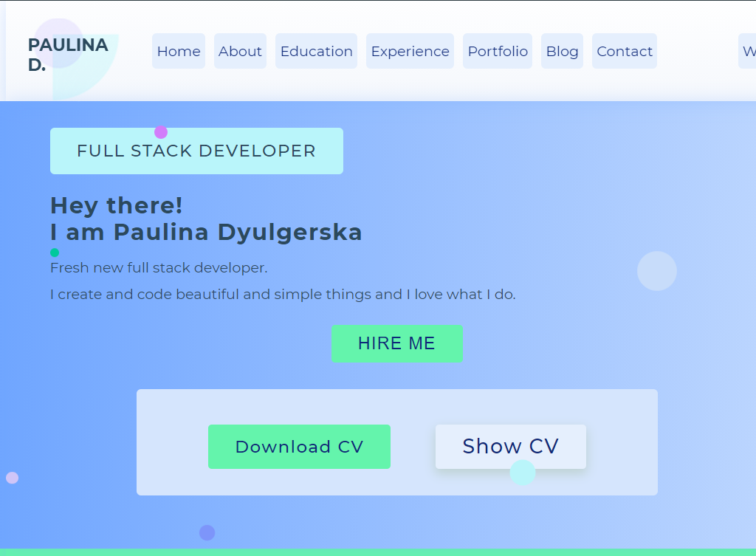Navigate to the Education section
This screenshot has width=756, height=556.
(316, 51)
